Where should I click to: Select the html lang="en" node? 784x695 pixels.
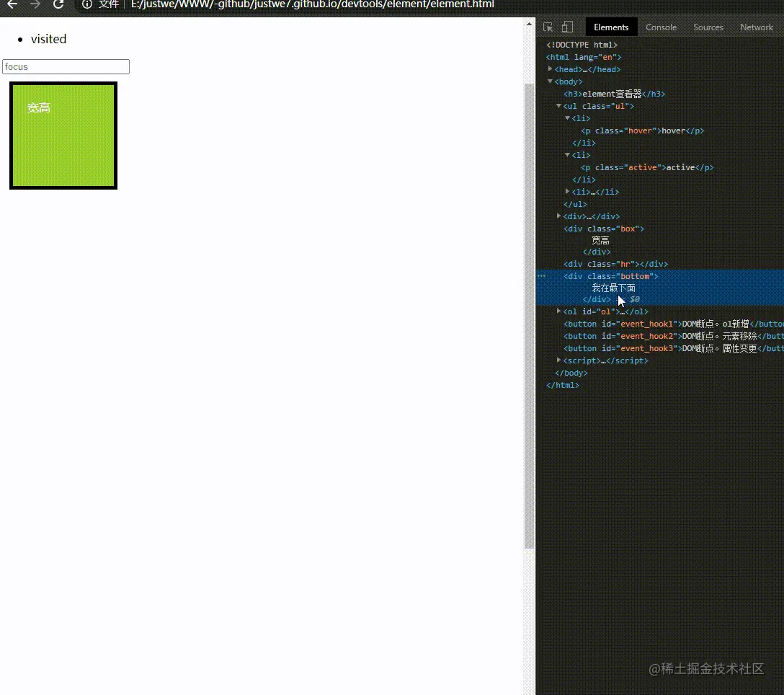click(584, 57)
